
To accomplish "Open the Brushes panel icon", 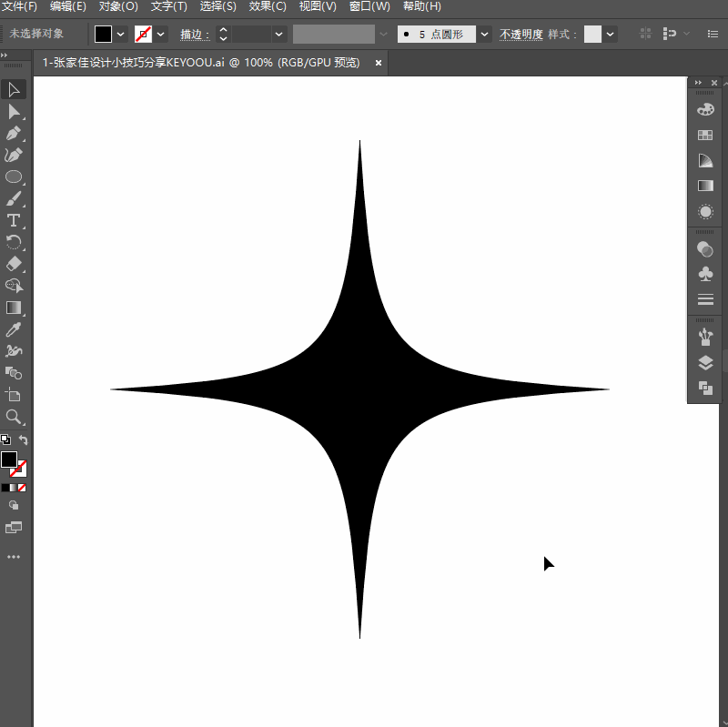I will (705, 337).
